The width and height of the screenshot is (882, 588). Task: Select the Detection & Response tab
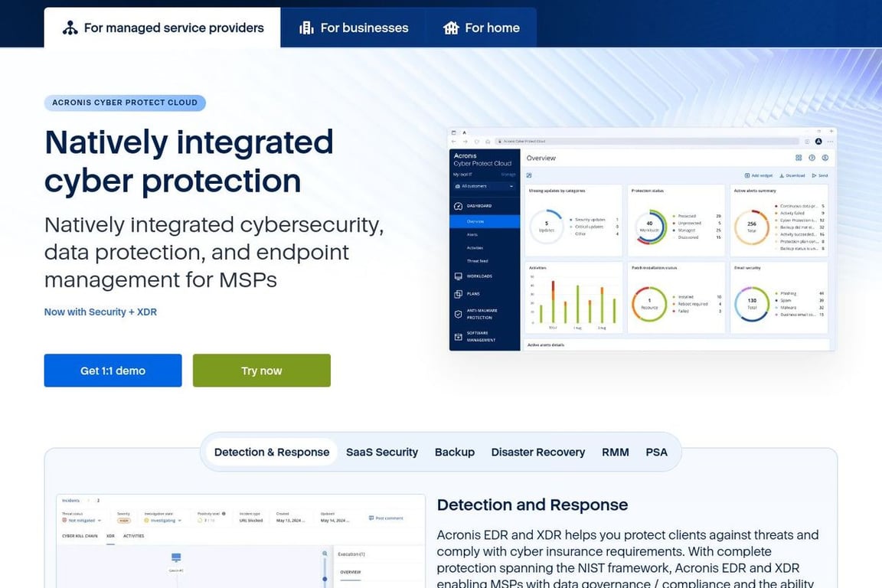[272, 452]
